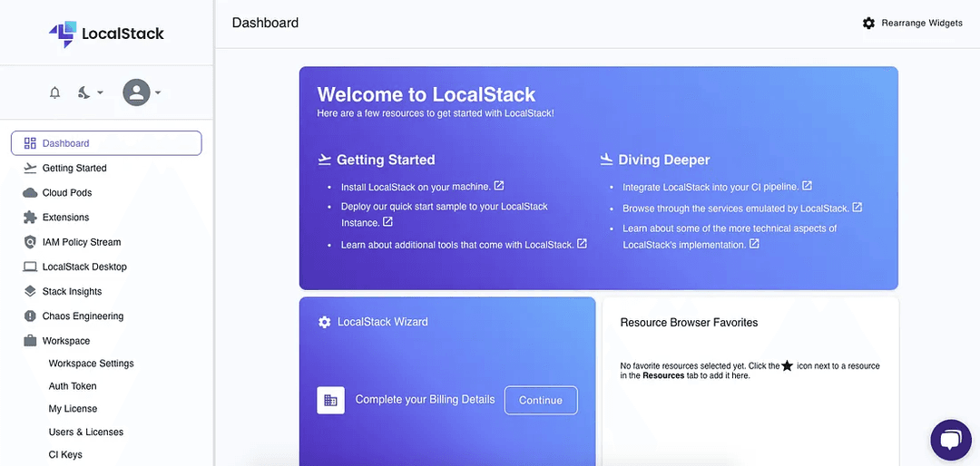Select Dashboard in the sidebar
Viewport: 980px width, 466px height.
106,143
